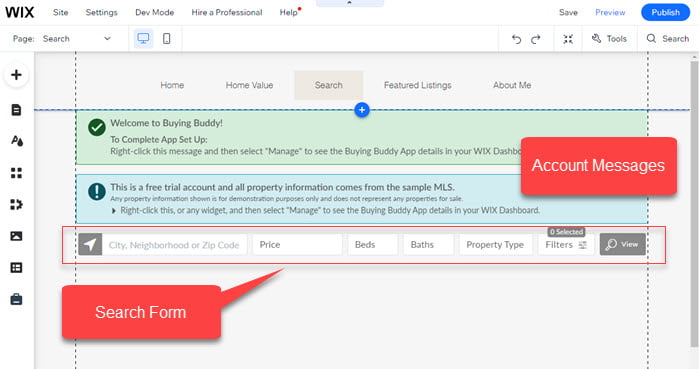The image size is (699, 369).
Task: Open the Price dropdown in search form
Action: [297, 245]
